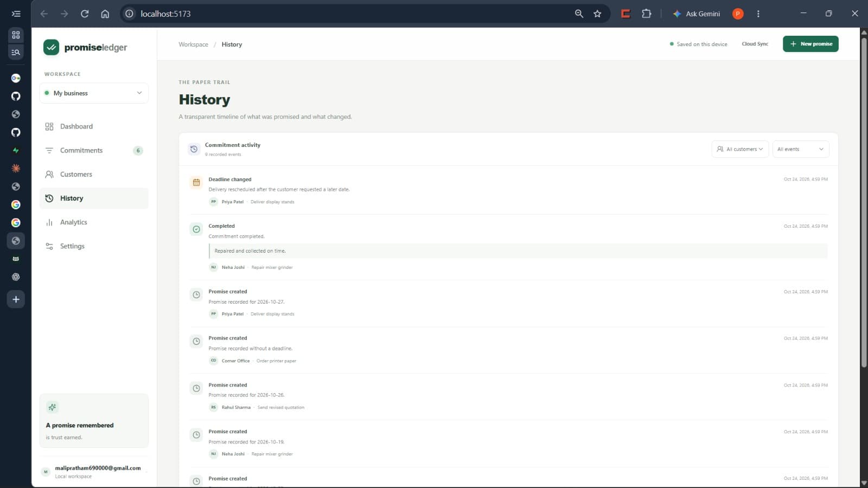Click the account avatar M icon
The image size is (868, 488).
46,472
